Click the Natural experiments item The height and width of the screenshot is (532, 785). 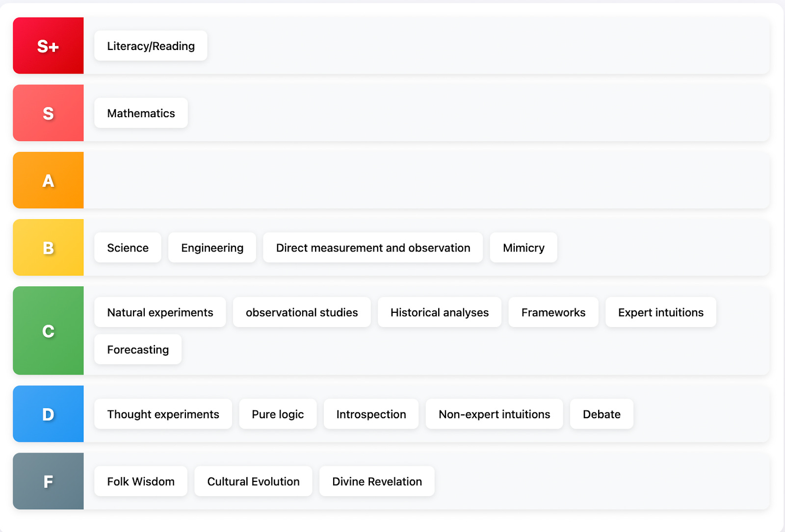pyautogui.click(x=160, y=312)
